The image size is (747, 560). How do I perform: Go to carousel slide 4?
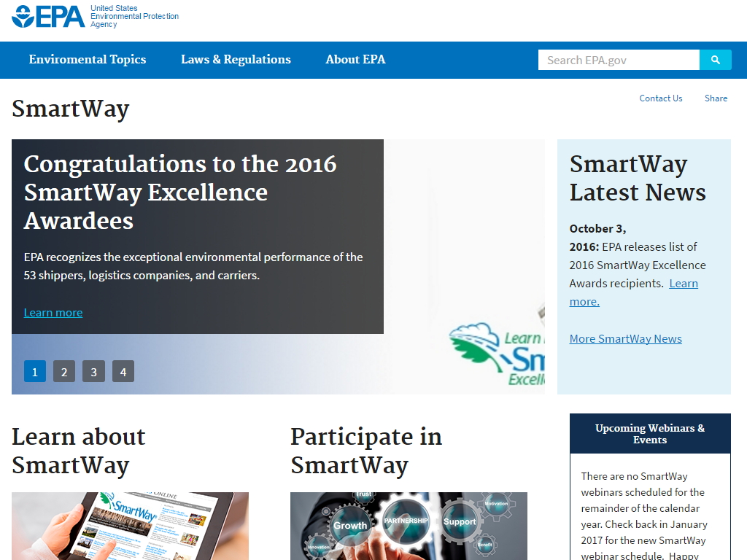coord(123,371)
